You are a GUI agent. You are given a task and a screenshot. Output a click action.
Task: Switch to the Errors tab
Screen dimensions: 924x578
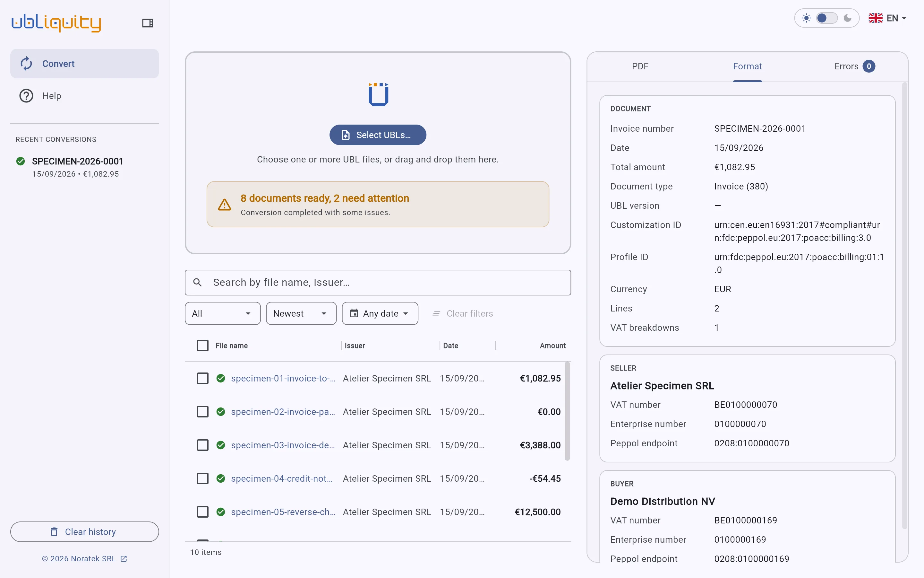(854, 66)
